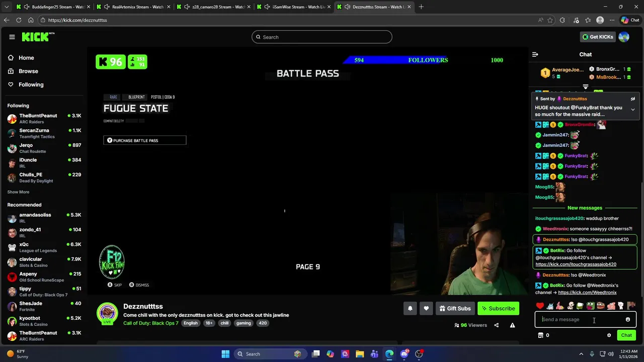Send the red heart quick emote
The image size is (644, 362).
coord(540,306)
